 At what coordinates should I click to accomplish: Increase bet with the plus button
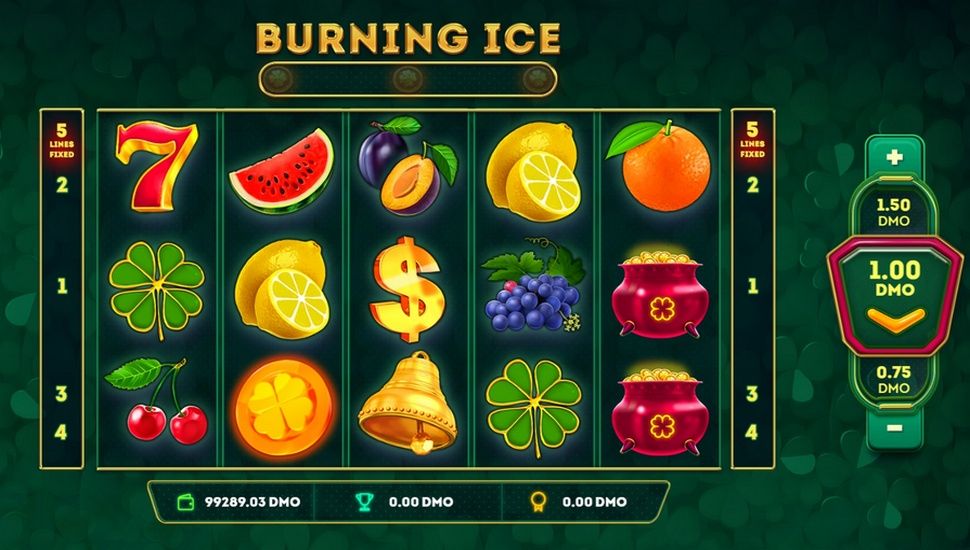tap(894, 157)
